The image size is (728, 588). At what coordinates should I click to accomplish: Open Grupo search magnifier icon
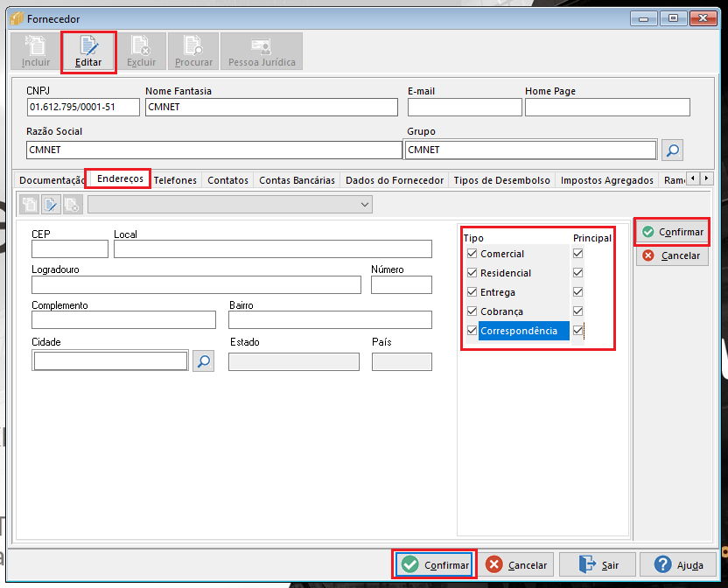[x=672, y=150]
